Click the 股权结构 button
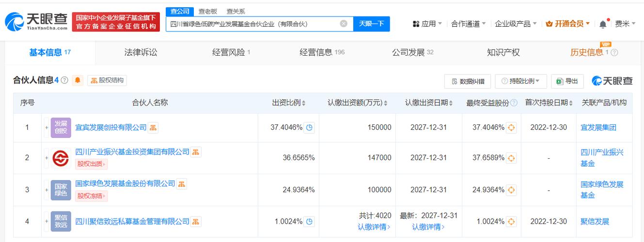Screen dimensions: 644x242 click(x=107, y=80)
